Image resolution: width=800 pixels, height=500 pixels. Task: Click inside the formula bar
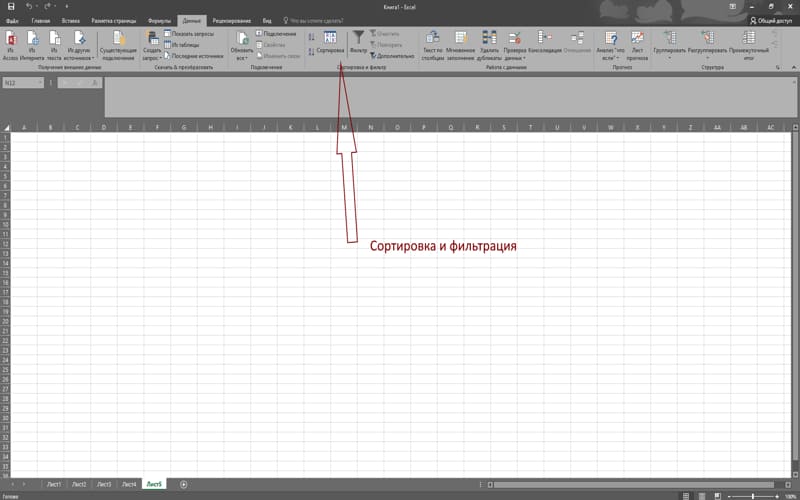(450, 97)
